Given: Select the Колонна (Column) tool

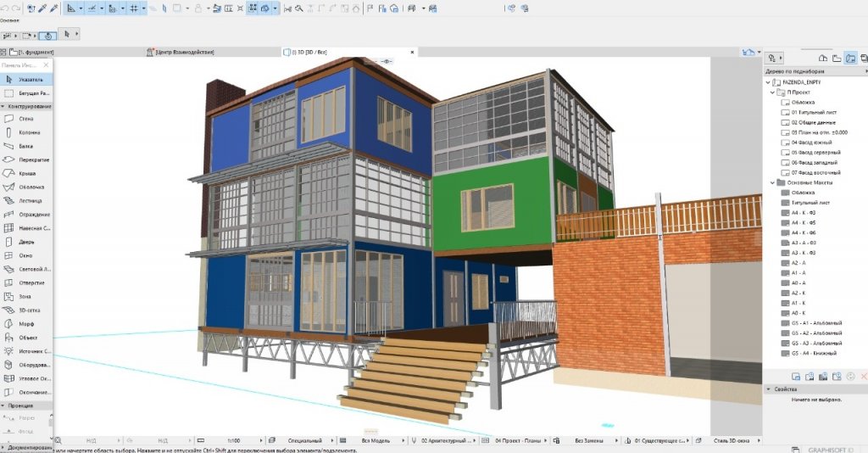Looking at the screenshot, I should pyautogui.click(x=26, y=133).
